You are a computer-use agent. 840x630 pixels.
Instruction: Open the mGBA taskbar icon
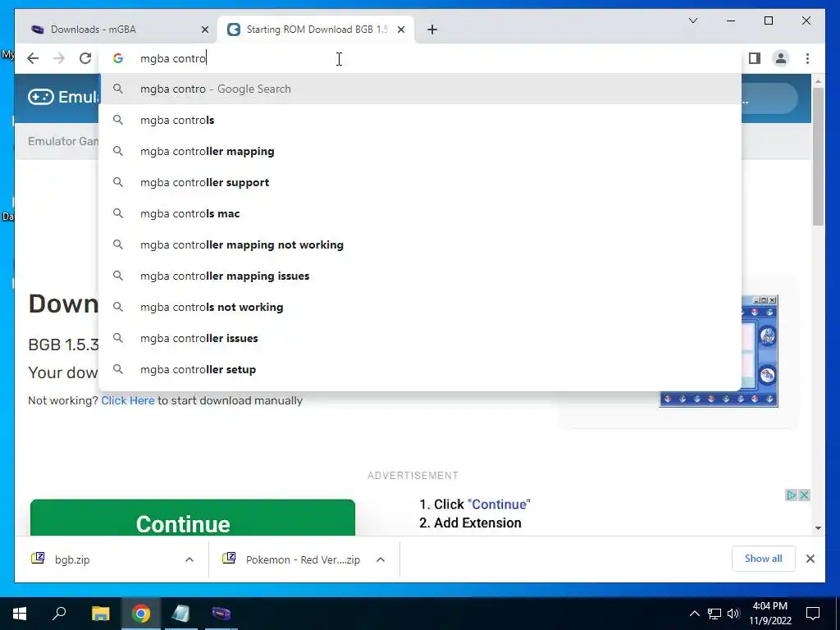(x=221, y=614)
